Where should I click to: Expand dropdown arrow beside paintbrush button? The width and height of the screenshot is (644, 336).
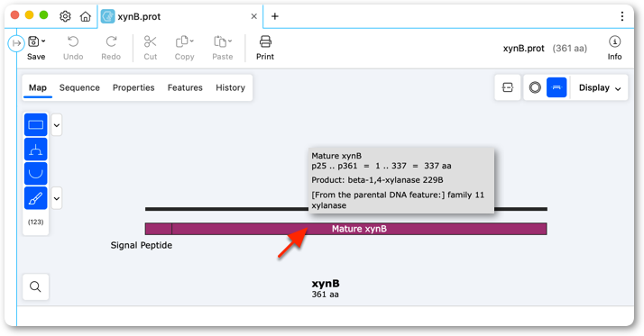pyautogui.click(x=57, y=198)
